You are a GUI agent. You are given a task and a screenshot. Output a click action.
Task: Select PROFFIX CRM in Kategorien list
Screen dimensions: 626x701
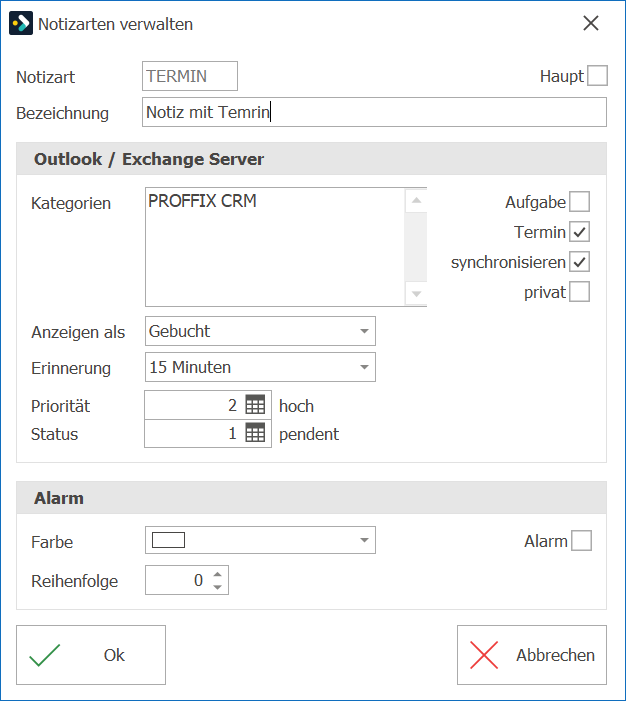point(202,201)
